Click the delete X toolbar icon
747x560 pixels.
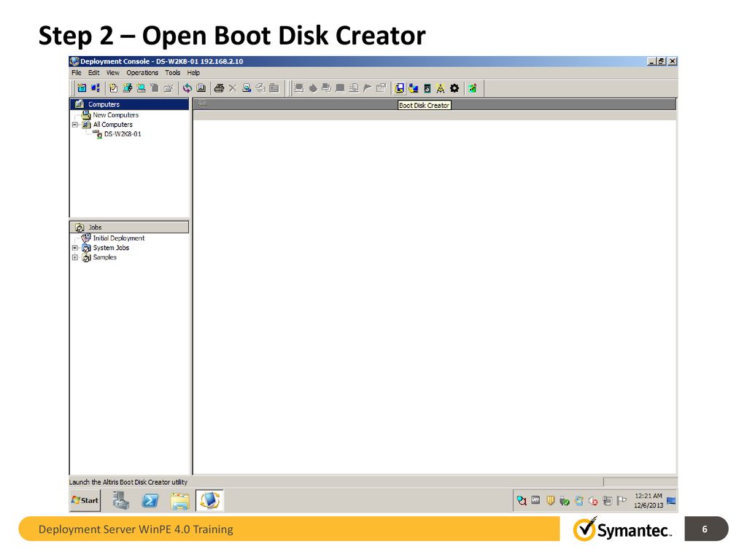pos(233,88)
